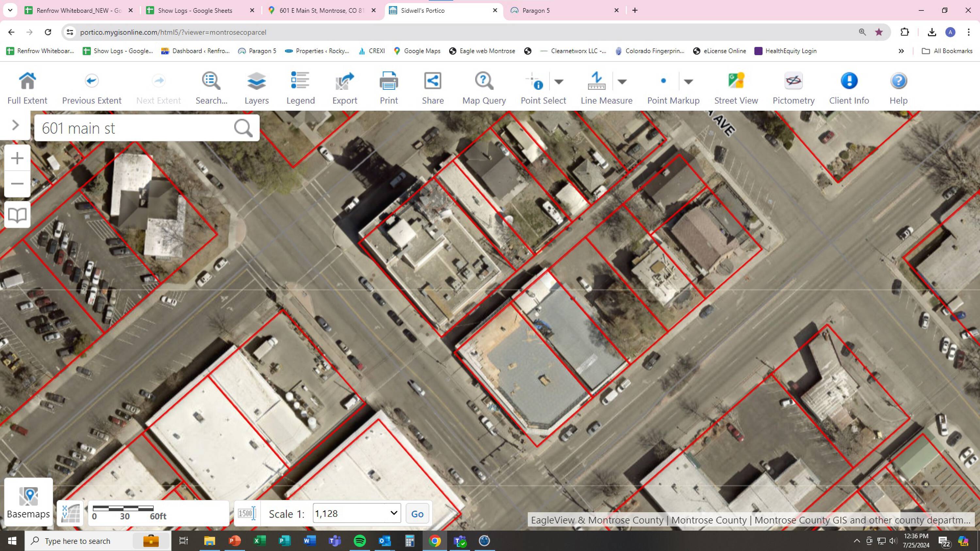Expand the Point Select dropdown arrow
Viewport: 980px width, 551px height.
(x=559, y=81)
